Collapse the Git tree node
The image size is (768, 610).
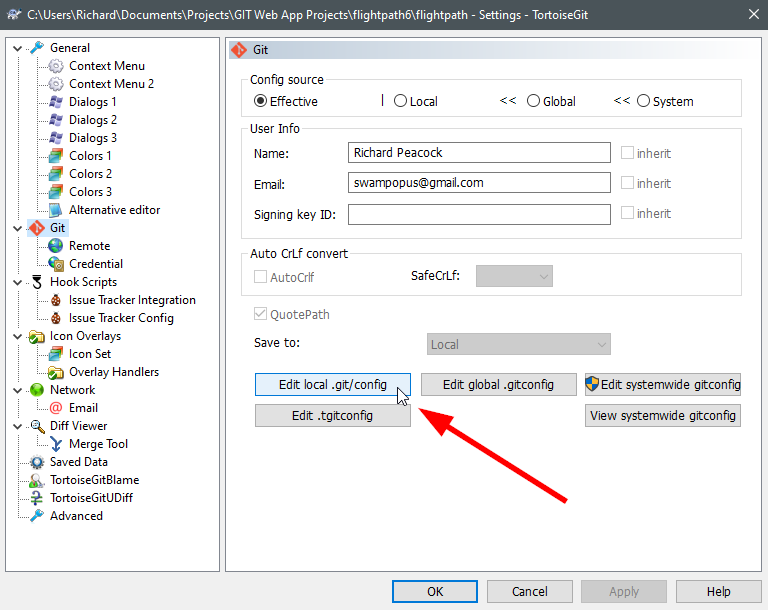18,229
